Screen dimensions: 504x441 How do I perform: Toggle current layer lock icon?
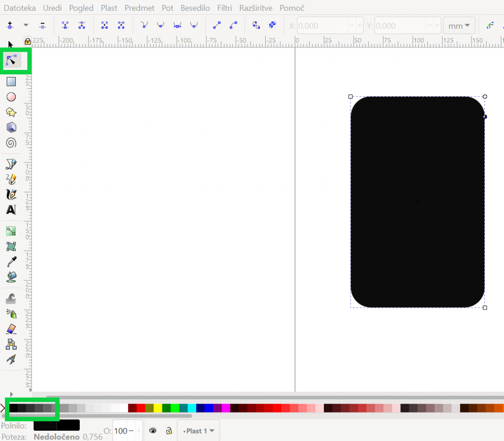pyautogui.click(x=169, y=430)
